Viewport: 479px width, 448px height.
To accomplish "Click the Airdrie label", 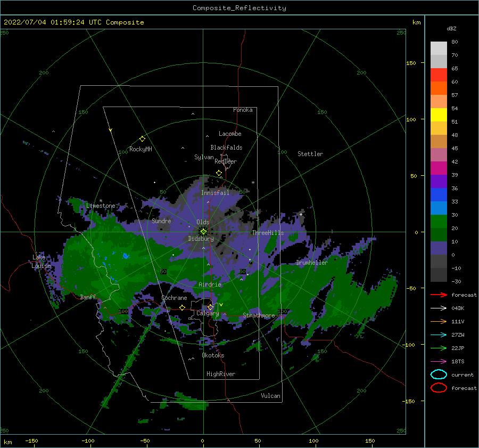I will tap(210, 284).
